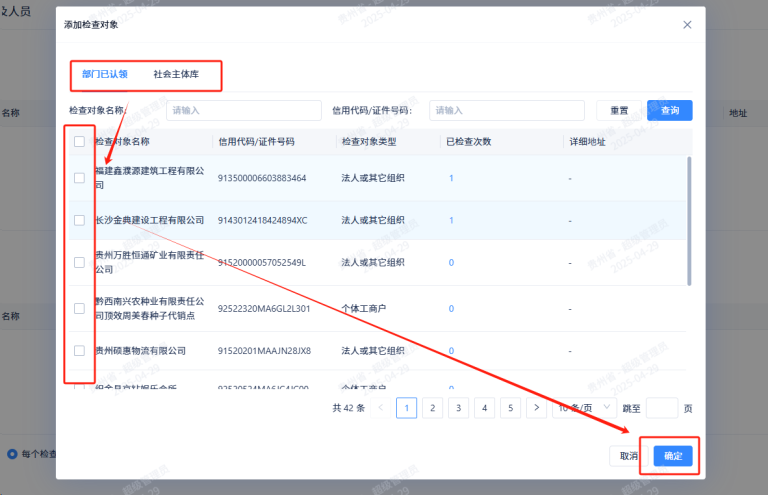Click the 取消 button
This screenshot has height=495, width=768.
pos(629,456)
